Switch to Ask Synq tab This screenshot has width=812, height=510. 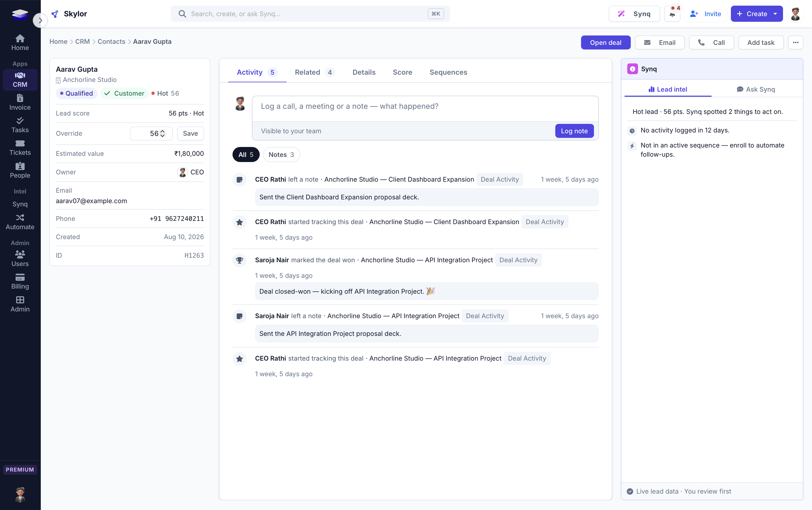(756, 89)
